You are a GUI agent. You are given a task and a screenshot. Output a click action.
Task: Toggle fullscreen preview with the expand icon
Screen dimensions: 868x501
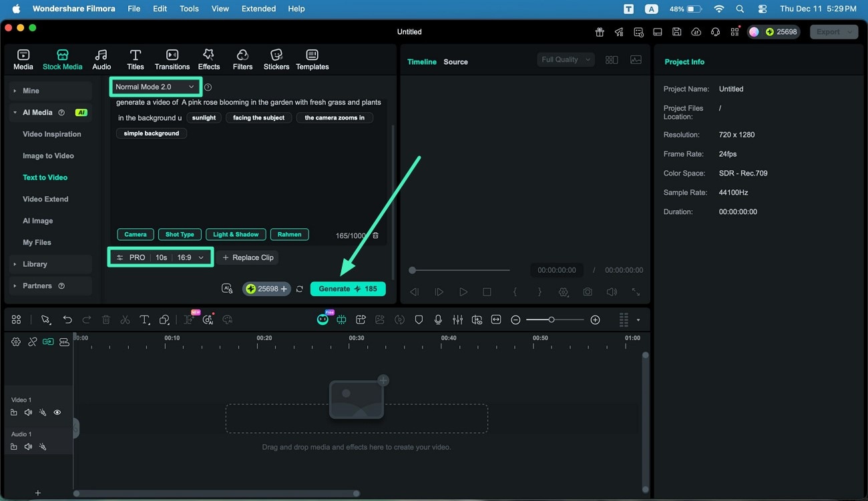coord(636,292)
